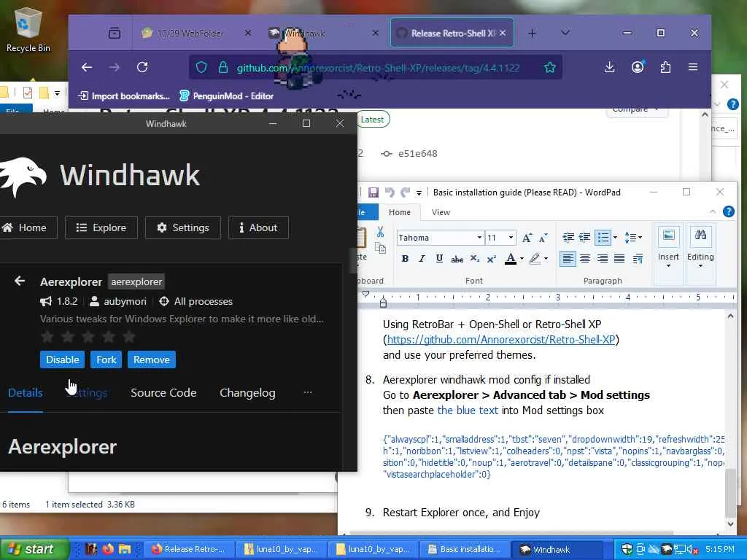The height and width of the screenshot is (560, 747).
Task: Open Firefox account icon
Action: (x=638, y=67)
